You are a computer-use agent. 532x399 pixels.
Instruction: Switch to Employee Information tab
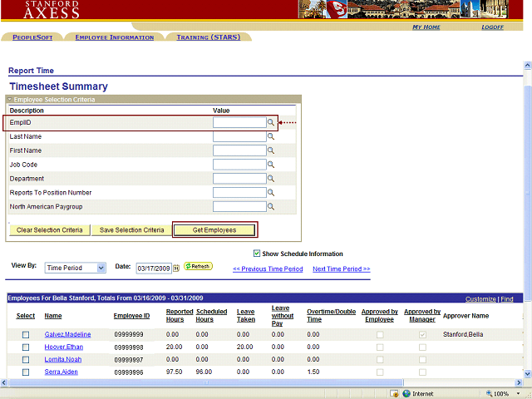click(x=114, y=37)
